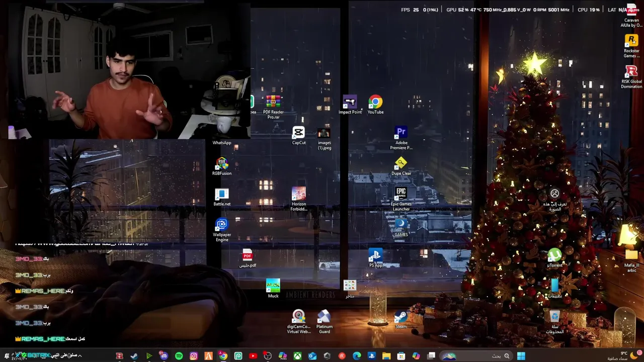Open Microsoft Edge in the taskbar

[x=357, y=356]
